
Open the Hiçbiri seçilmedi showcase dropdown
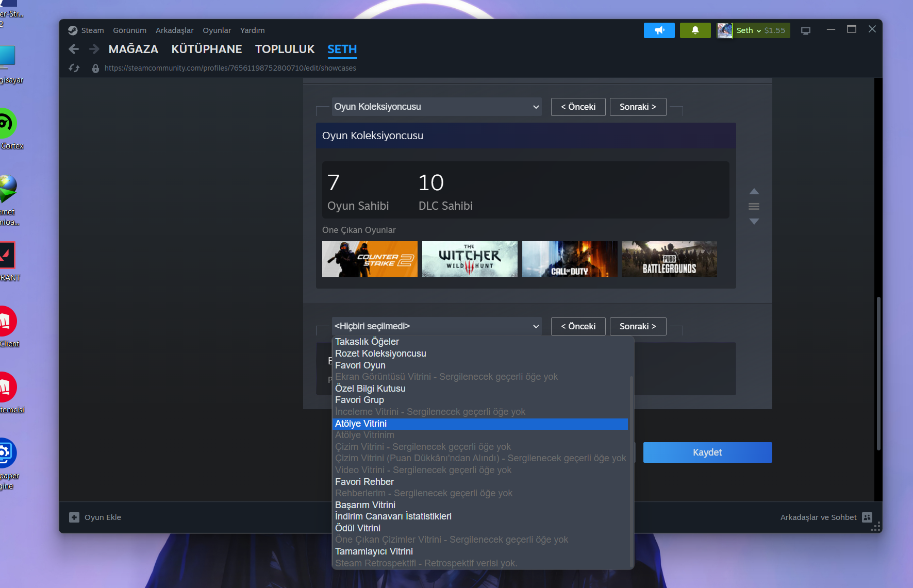pos(436,326)
